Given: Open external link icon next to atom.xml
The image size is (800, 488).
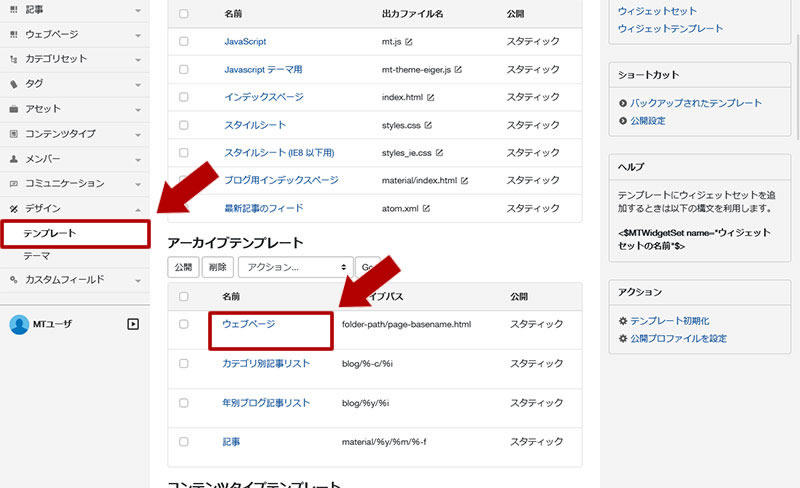Looking at the screenshot, I should [427, 208].
